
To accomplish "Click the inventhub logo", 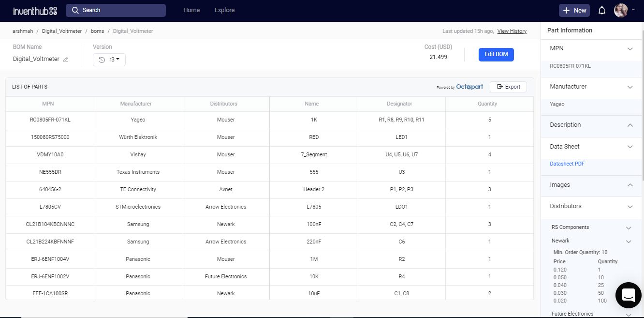I will click(35, 10).
